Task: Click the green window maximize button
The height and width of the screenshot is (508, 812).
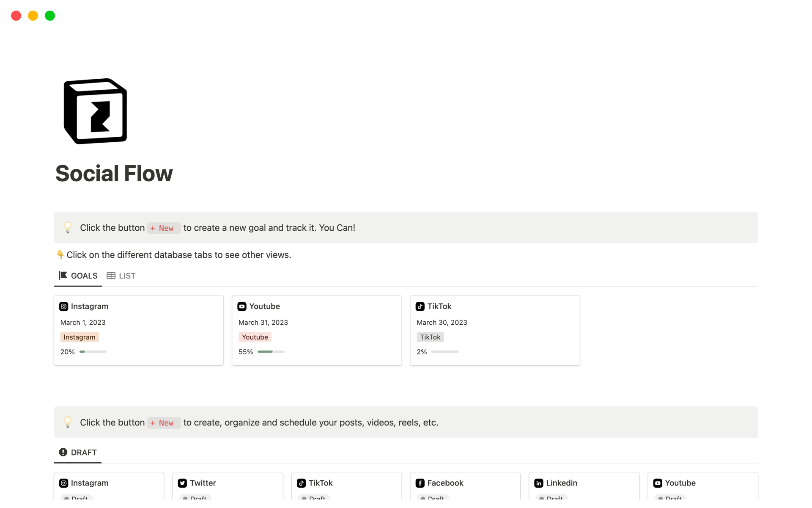Action: tap(50, 16)
